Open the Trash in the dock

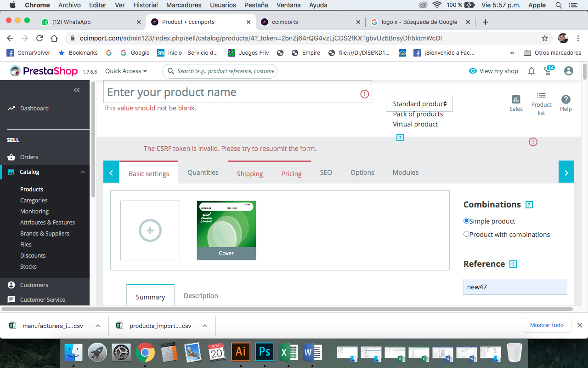tap(514, 352)
